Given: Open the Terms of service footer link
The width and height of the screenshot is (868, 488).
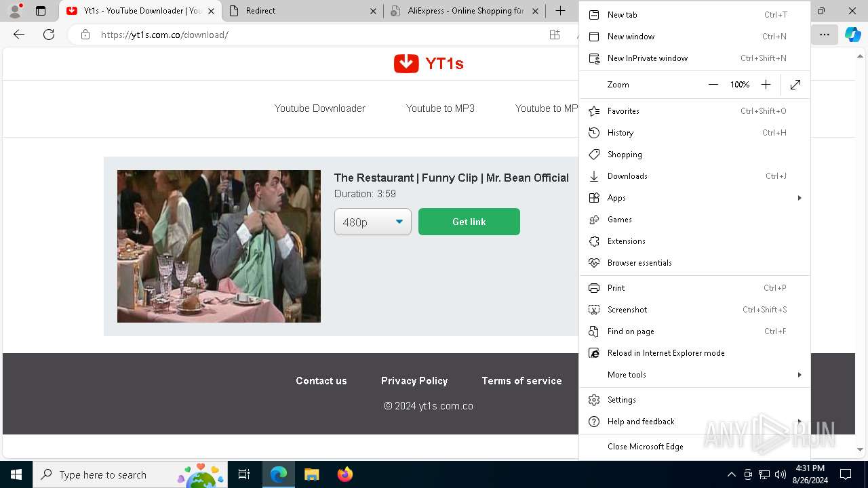Looking at the screenshot, I should (522, 381).
